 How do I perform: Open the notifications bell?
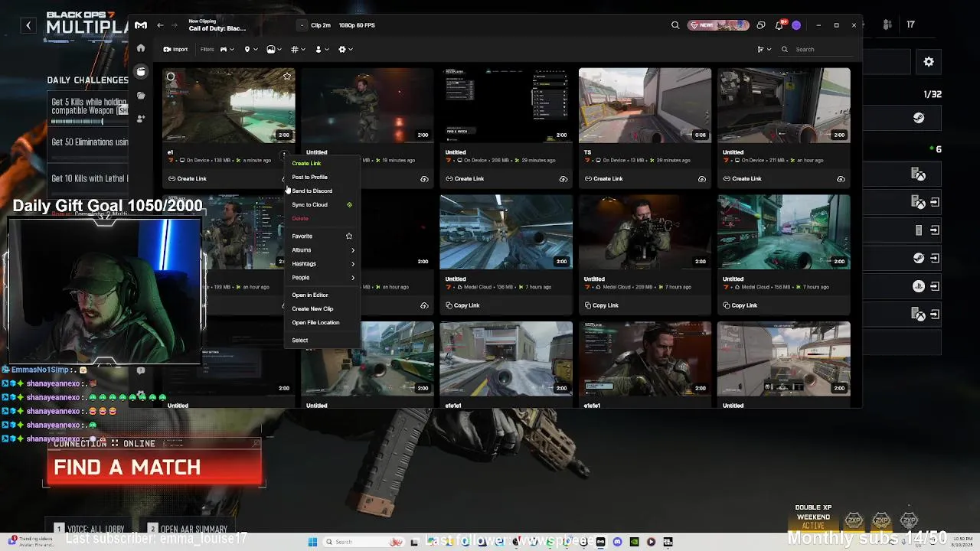779,25
